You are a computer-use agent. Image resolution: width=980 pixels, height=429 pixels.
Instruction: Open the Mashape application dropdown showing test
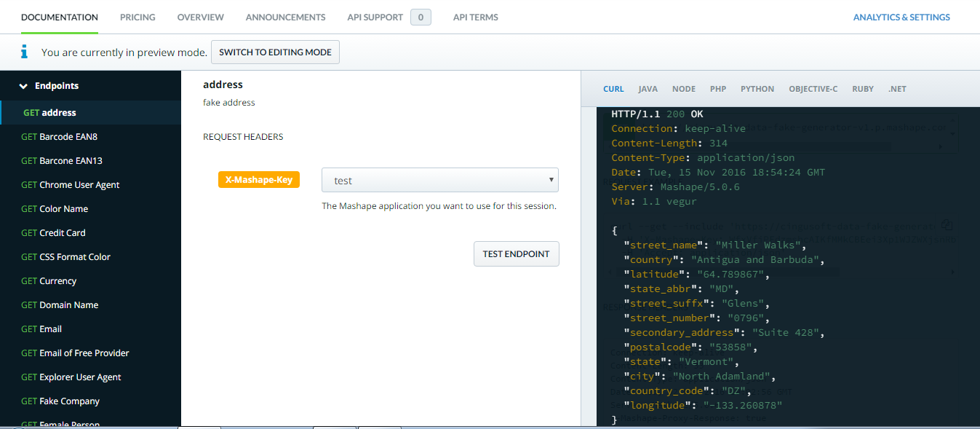click(x=439, y=179)
